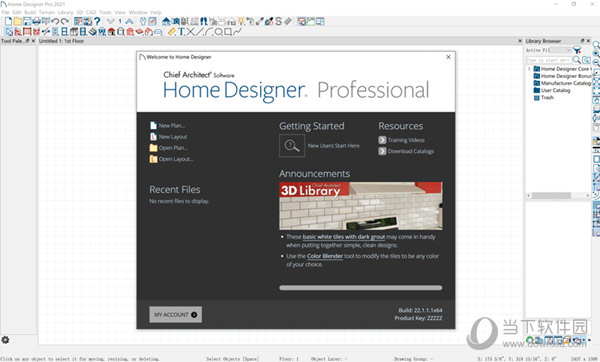Click the X-shaped CAD tool icon
Viewport: 600px width, 362px height.
(x=191, y=31)
